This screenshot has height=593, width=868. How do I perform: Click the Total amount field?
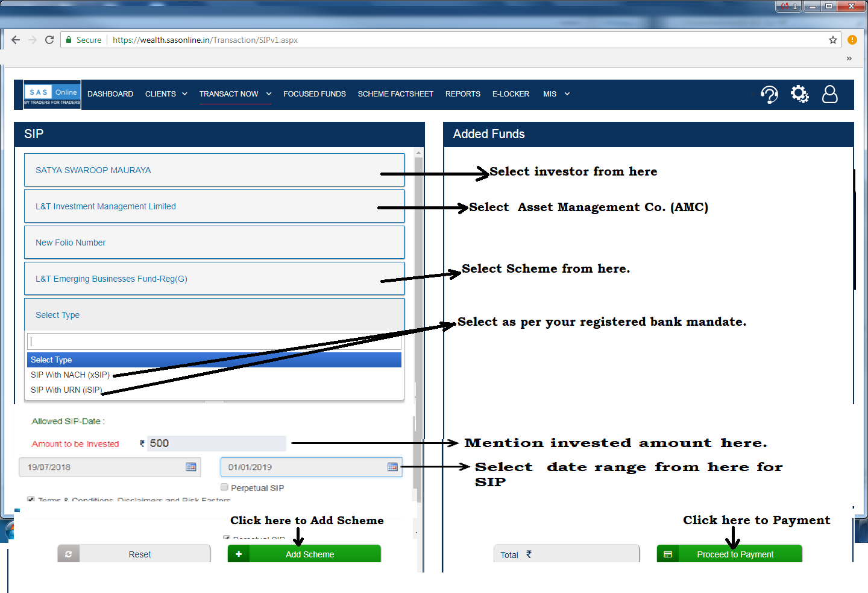(567, 554)
